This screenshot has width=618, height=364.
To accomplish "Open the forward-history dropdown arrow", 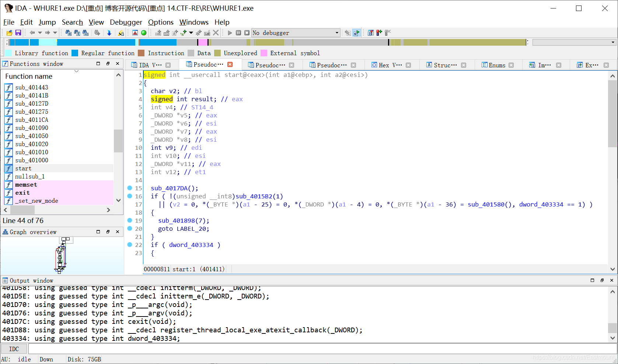I will click(x=55, y=33).
